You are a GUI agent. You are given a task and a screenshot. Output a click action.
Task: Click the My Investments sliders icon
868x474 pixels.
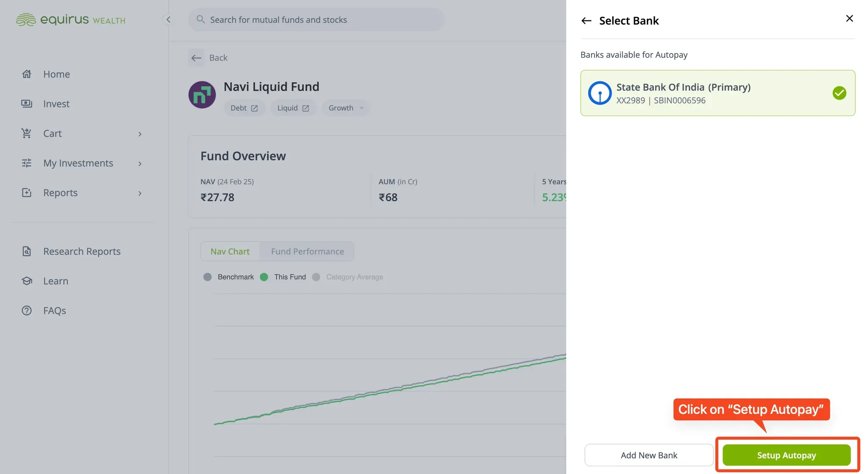[27, 163]
